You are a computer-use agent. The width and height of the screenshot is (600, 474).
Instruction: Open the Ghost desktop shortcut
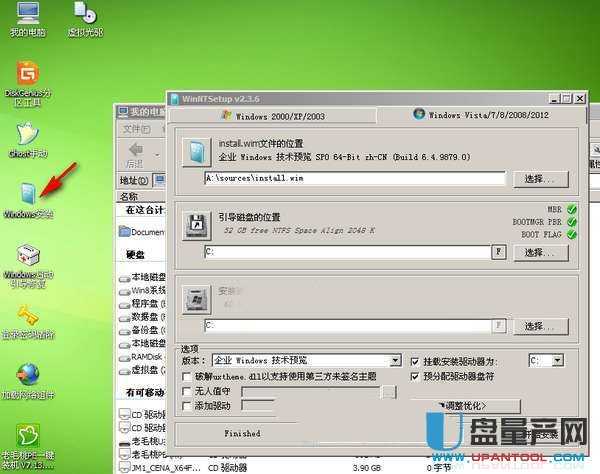(26, 135)
